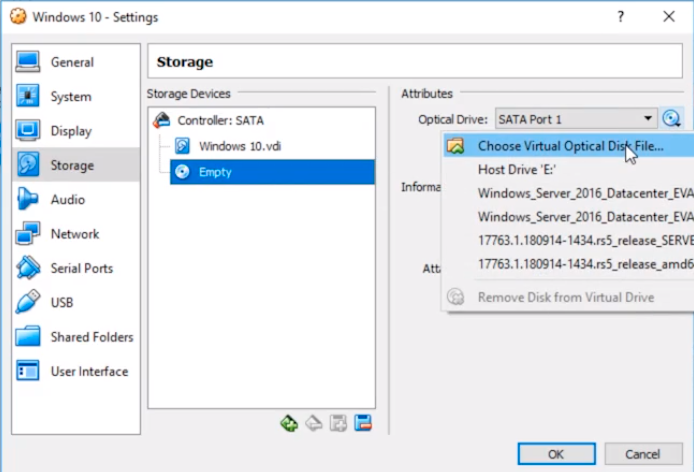Click the OK button

click(556, 452)
